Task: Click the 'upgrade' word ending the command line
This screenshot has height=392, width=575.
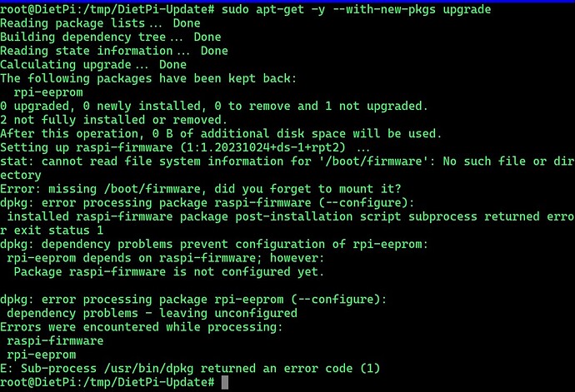Action: (x=465, y=9)
